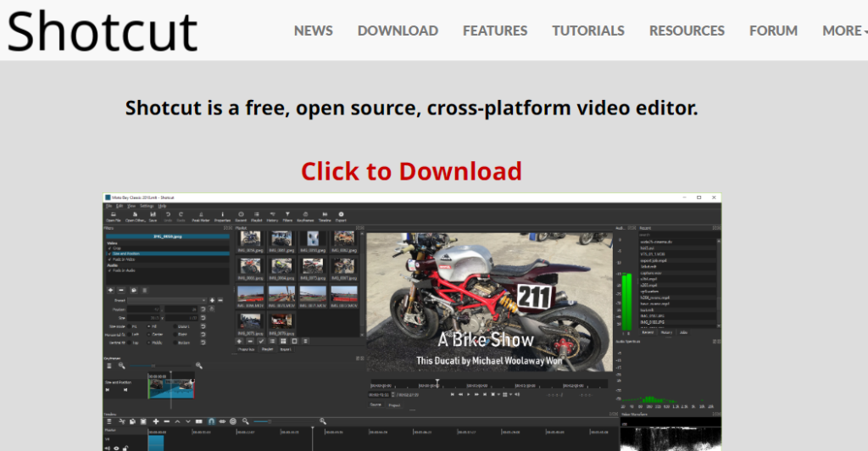Go to the FORUM link
This screenshot has height=451, width=868.
[773, 31]
